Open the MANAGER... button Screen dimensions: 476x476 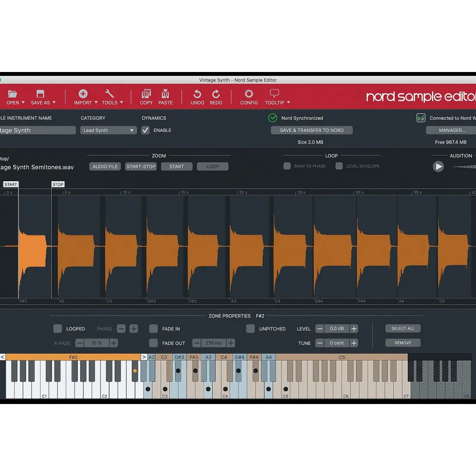[x=452, y=130]
